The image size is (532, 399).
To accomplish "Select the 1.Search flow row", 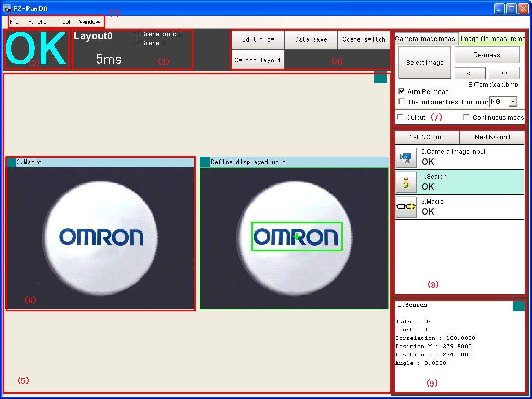I will click(460, 182).
